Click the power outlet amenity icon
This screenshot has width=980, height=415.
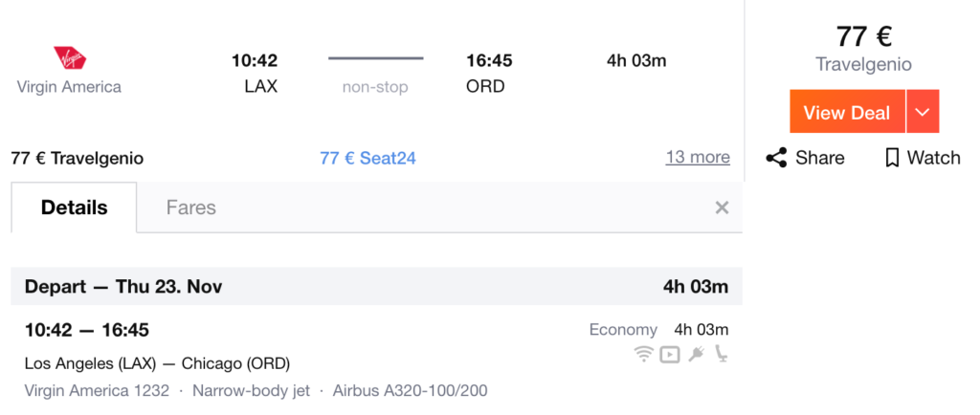(697, 355)
